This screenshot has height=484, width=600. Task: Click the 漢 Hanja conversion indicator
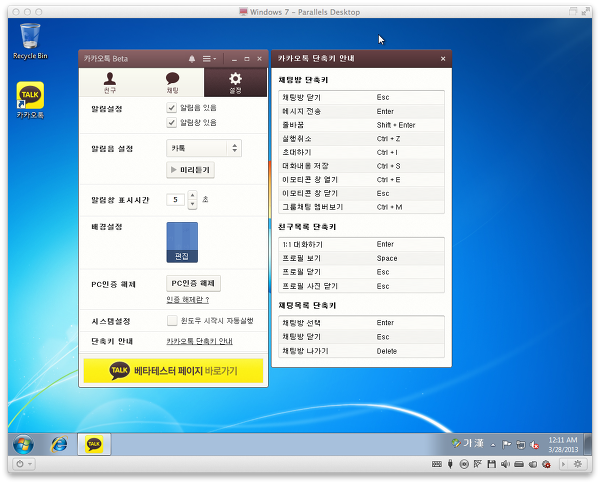click(x=479, y=443)
